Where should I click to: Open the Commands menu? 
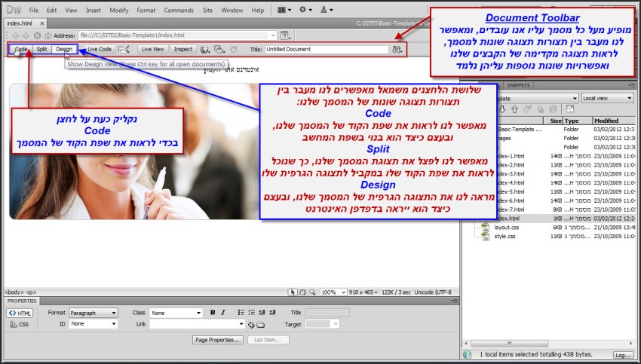click(179, 11)
